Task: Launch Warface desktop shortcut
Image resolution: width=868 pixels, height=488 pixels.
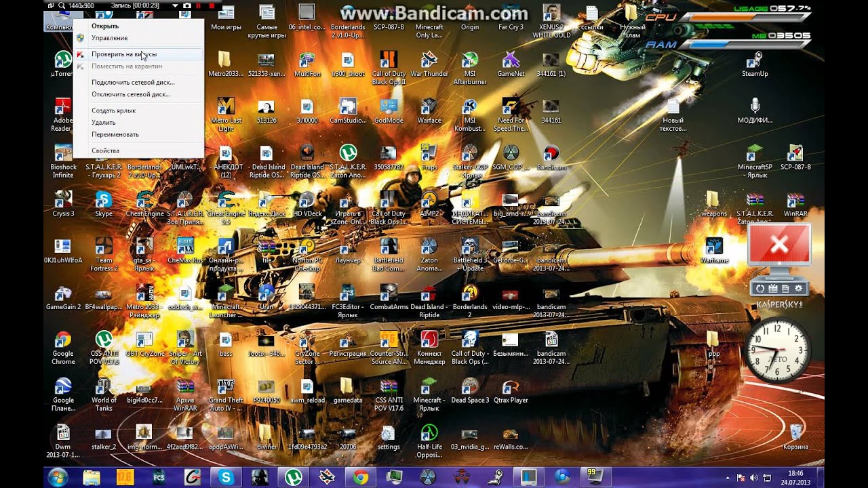Action: 429,110
